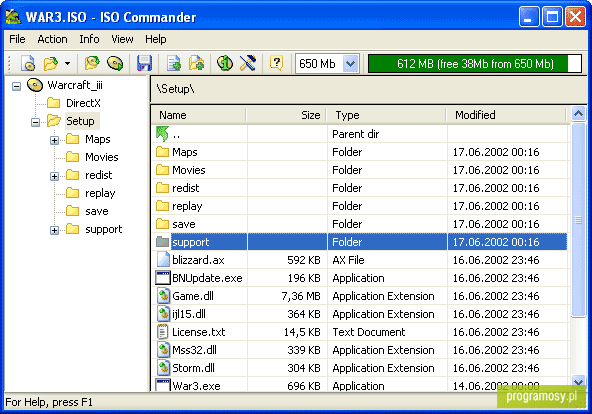Select DirectX folder in the tree

(83, 103)
